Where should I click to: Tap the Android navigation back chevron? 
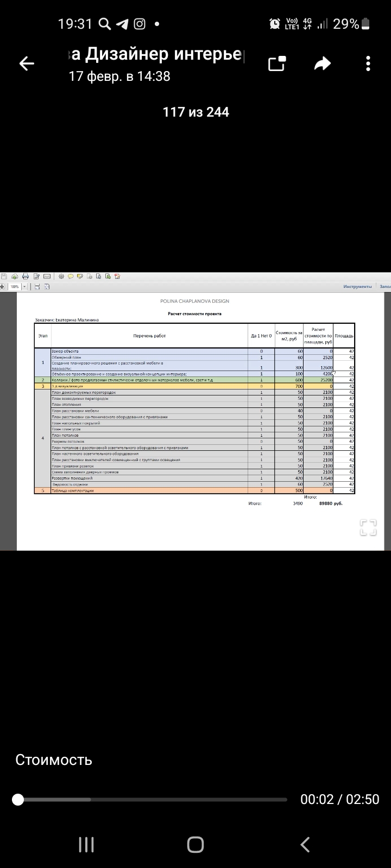click(305, 844)
